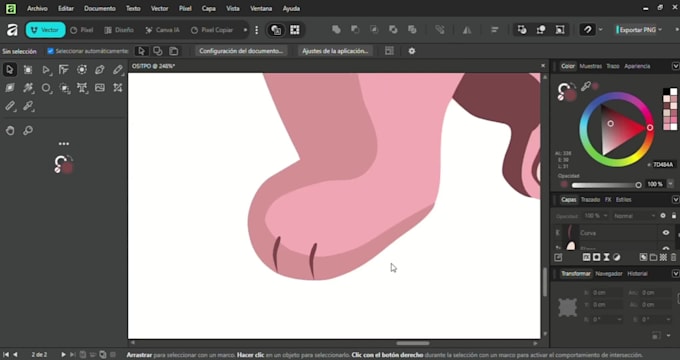Select the Place Image tool
The width and height of the screenshot is (680, 360).
pos(100,88)
